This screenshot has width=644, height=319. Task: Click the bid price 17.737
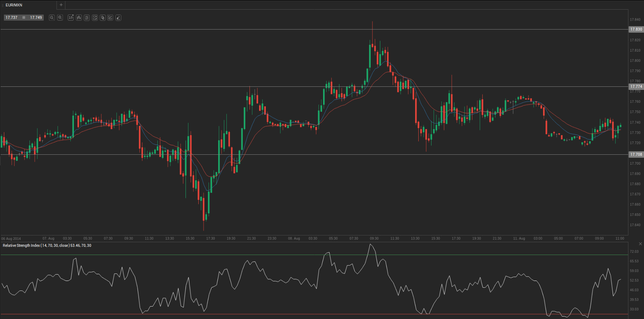[12, 17]
